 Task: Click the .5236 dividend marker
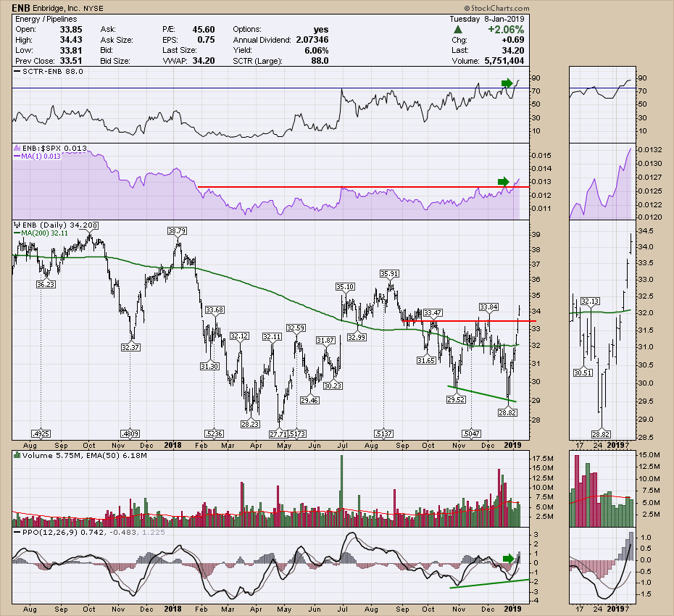214,434
